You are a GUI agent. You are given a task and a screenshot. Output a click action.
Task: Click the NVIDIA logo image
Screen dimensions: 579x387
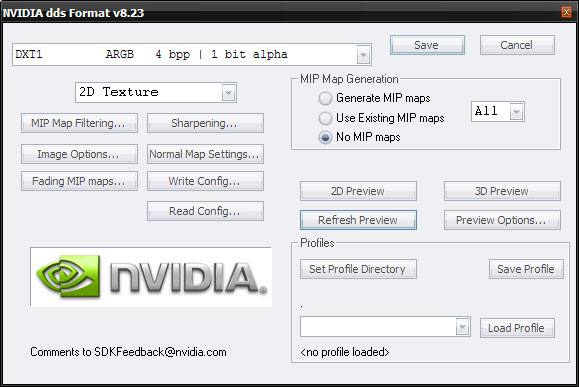pyautogui.click(x=151, y=277)
